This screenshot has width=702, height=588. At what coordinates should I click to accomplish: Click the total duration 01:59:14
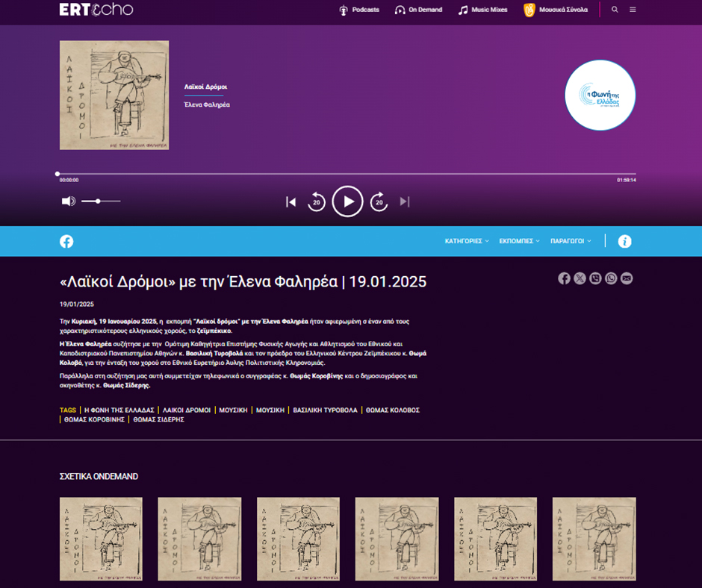(x=627, y=180)
